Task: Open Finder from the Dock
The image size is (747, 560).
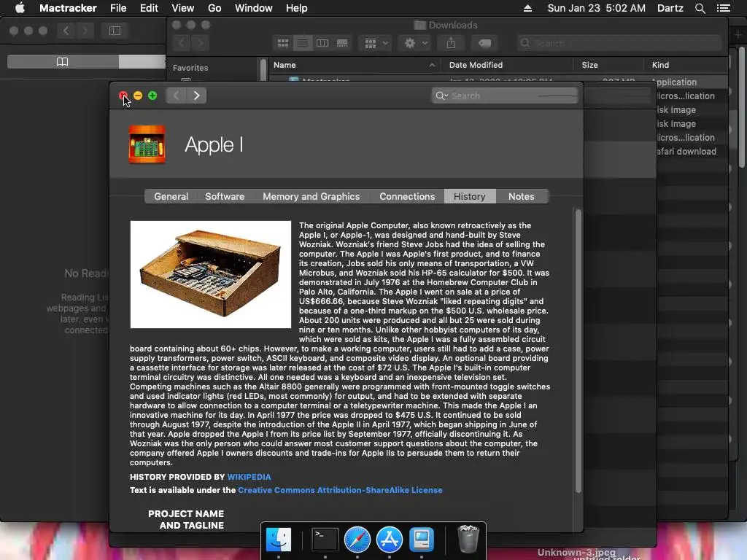Action: pos(279,540)
